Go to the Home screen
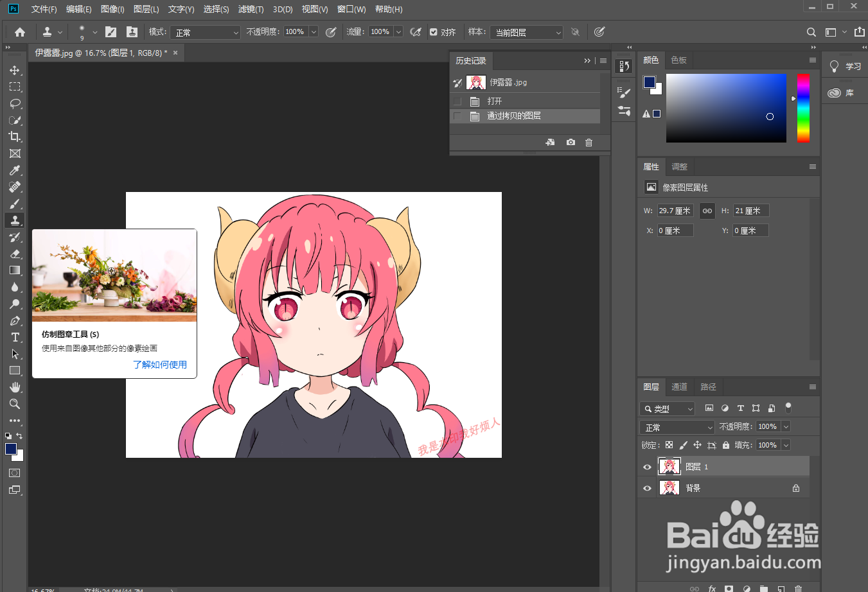Screen dimensions: 868x592 (x=20, y=32)
